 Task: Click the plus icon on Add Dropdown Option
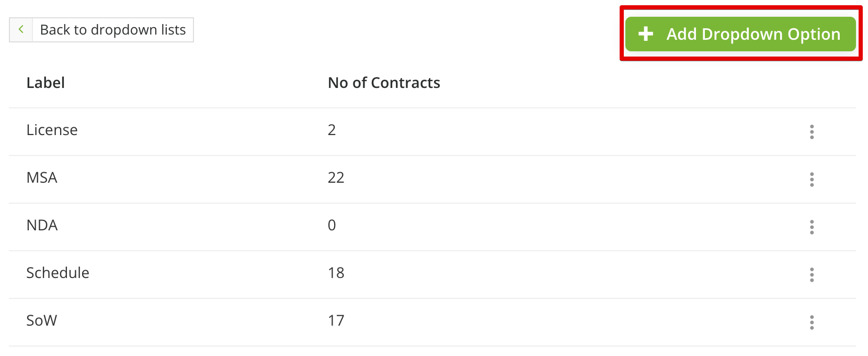click(646, 34)
